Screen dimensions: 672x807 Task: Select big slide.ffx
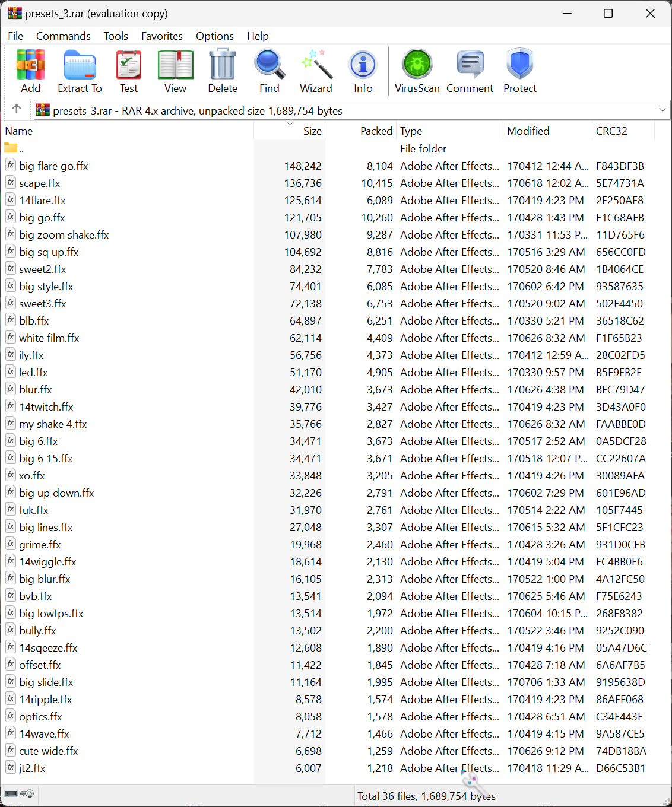point(46,682)
